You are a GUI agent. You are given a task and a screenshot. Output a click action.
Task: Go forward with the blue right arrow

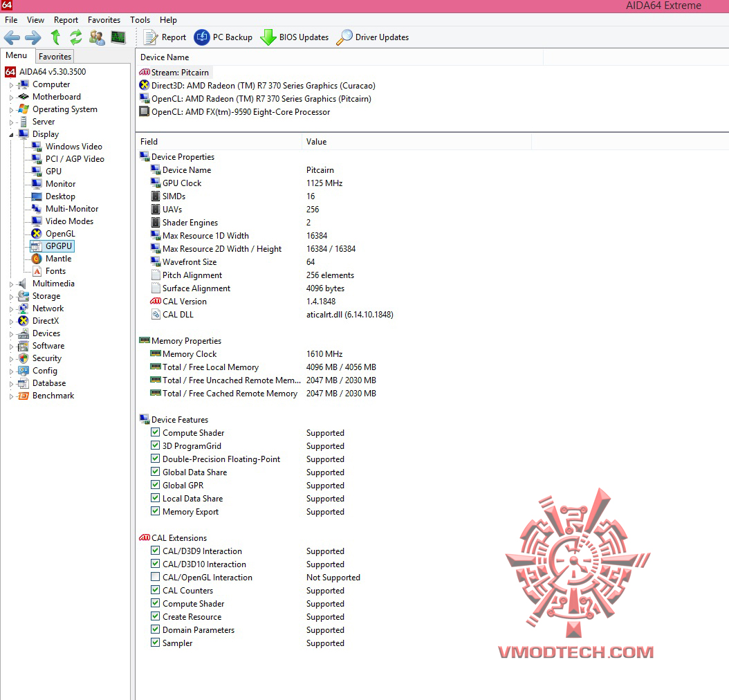pos(33,37)
